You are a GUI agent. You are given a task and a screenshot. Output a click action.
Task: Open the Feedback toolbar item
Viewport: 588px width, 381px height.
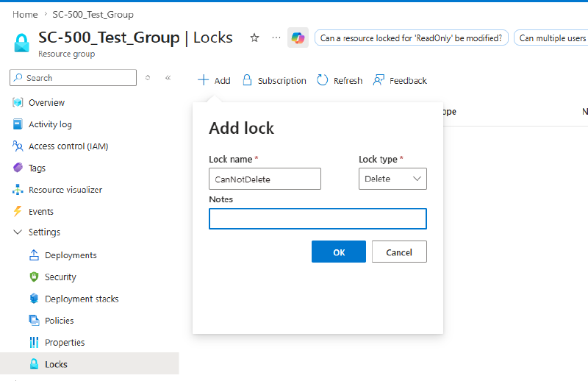[400, 80]
